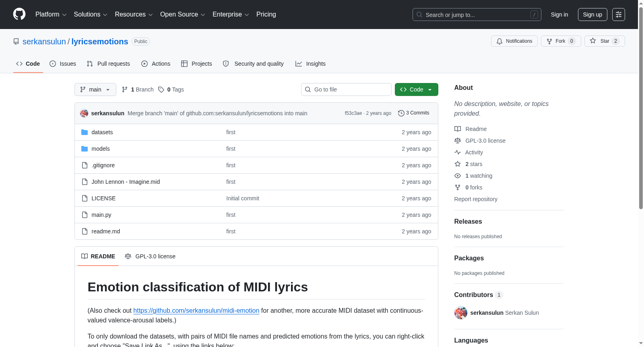Switch to the Insights tab

[310, 64]
